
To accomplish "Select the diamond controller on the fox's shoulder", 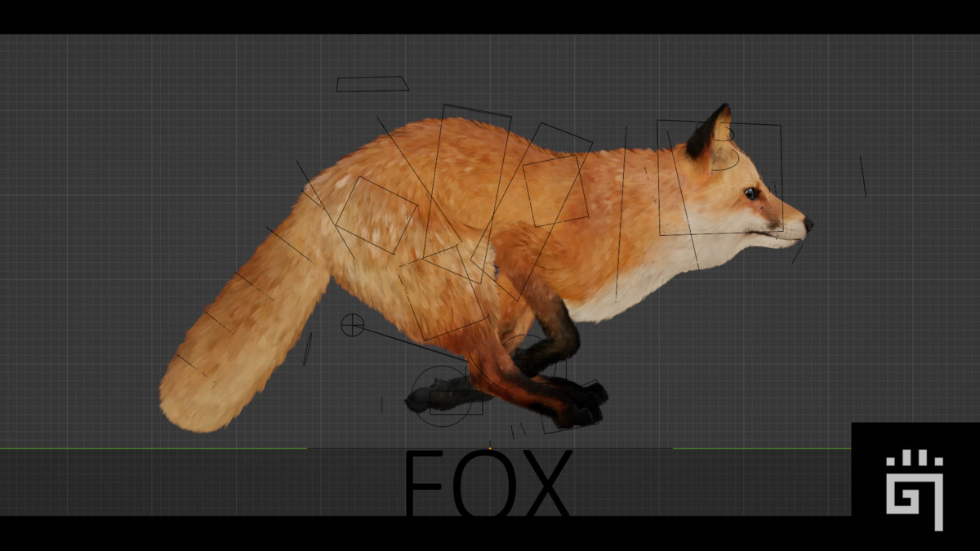I will [x=555, y=192].
